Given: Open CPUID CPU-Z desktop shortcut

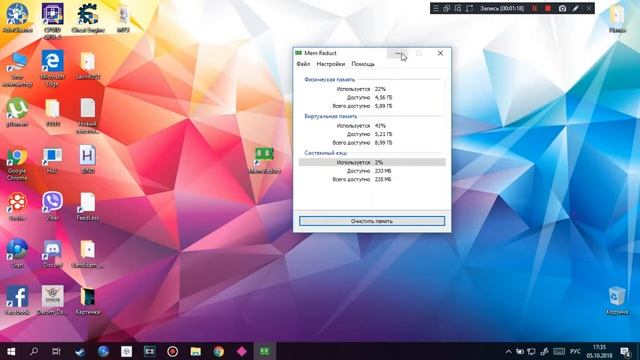Looking at the screenshot, I should click(x=53, y=20).
